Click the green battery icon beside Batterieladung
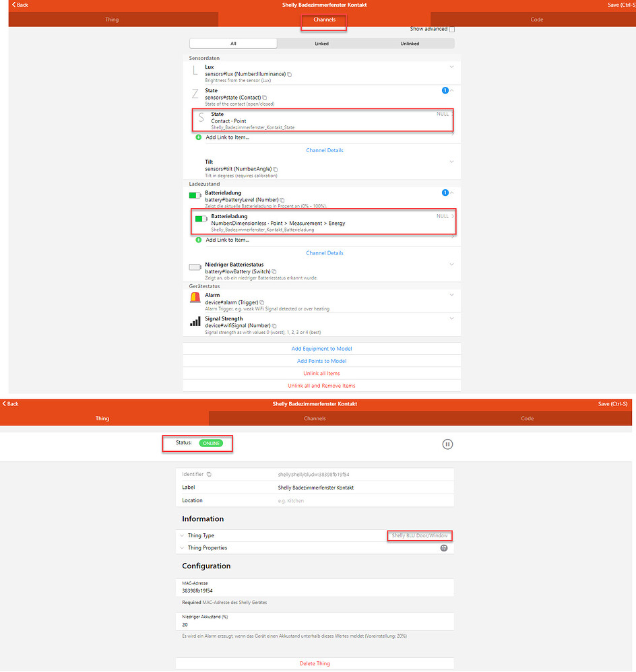Image resolution: width=636 pixels, height=672 pixels. 195,196
